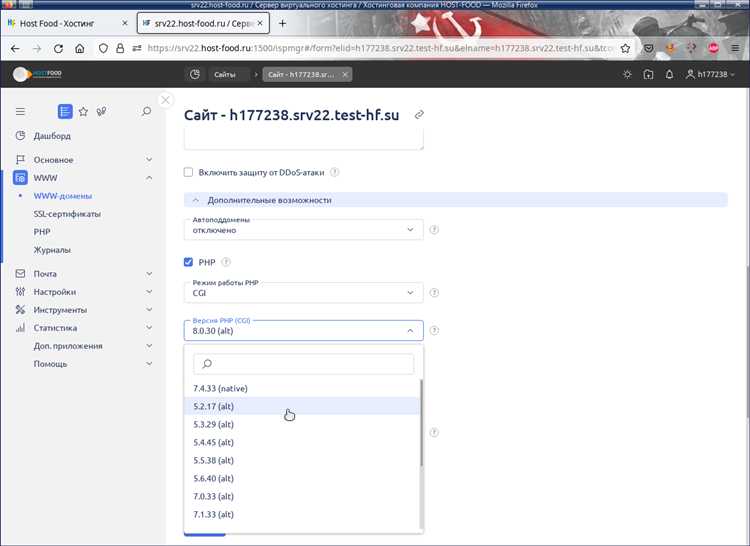Go to Firefox home page
This screenshot has width=750, height=546.
click(x=80, y=48)
